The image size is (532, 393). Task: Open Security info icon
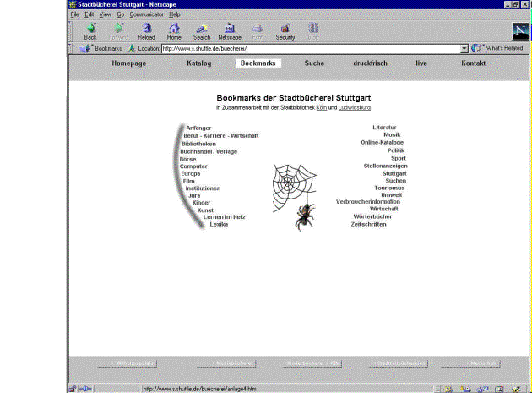click(285, 30)
